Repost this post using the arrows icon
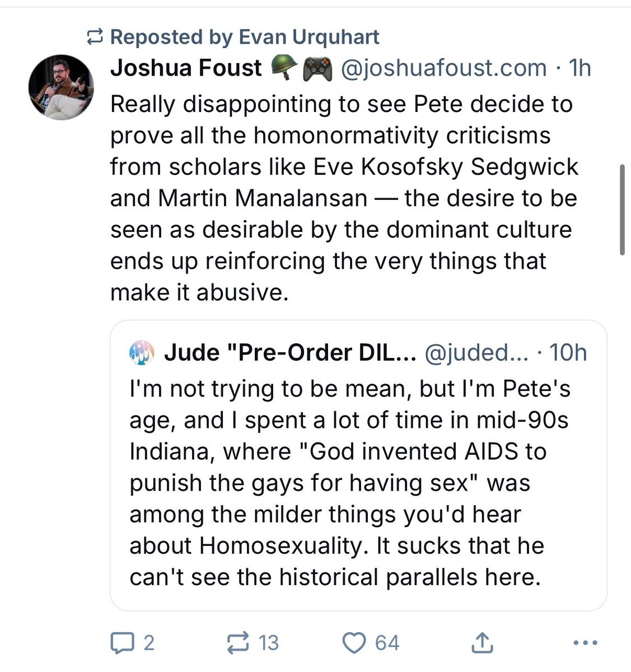This screenshot has height=672, width=631. 238,642
